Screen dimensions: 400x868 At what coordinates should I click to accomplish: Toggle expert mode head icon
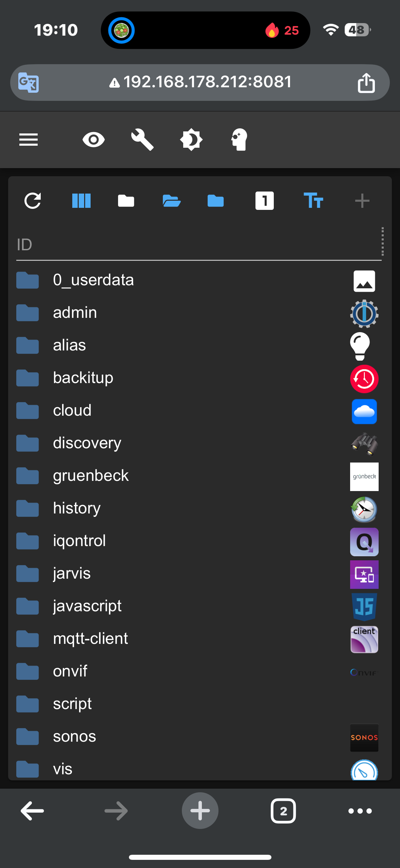(x=240, y=140)
